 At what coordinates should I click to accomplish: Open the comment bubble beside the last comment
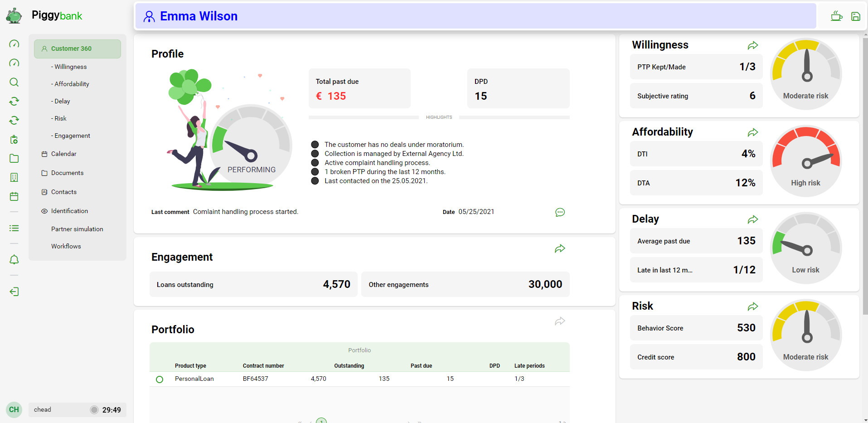(x=560, y=212)
